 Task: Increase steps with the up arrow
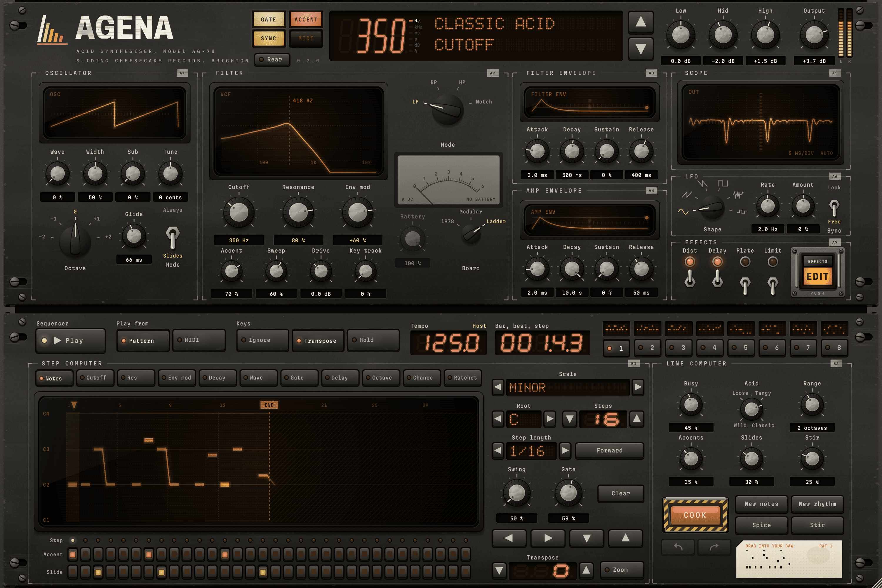point(637,418)
